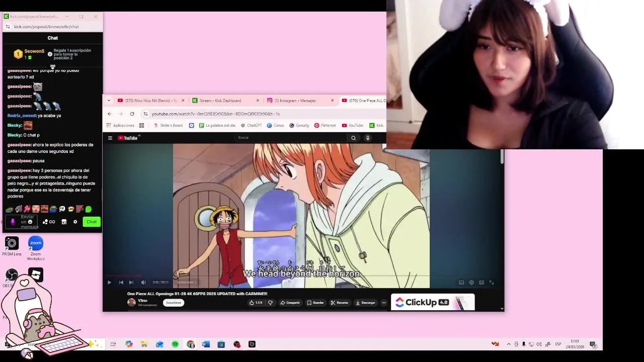Skip to next video in player

(131, 283)
